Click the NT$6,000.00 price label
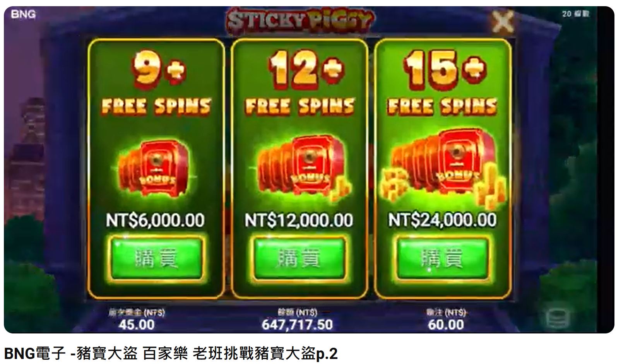Screen dimensions: 628x364 155,220
